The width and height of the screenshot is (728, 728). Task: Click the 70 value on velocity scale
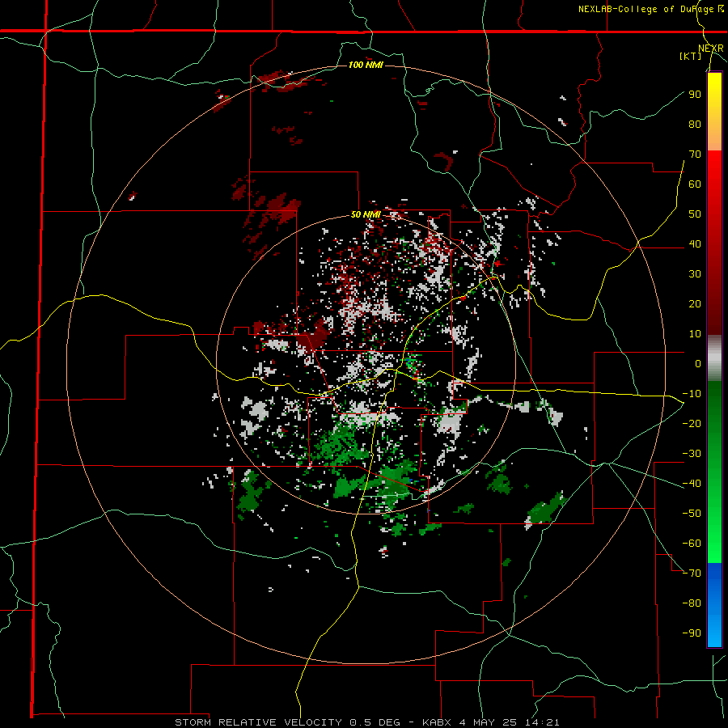[x=695, y=154]
